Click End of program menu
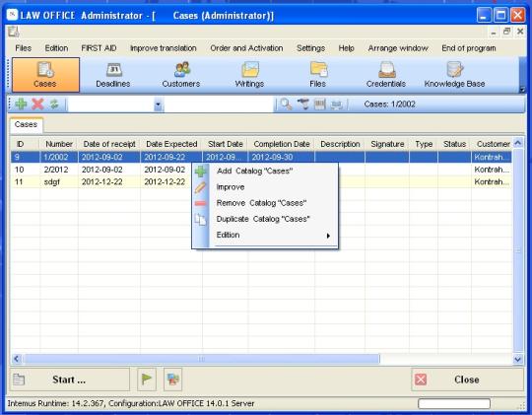Image resolution: width=532 pixels, height=415 pixels. tap(469, 48)
